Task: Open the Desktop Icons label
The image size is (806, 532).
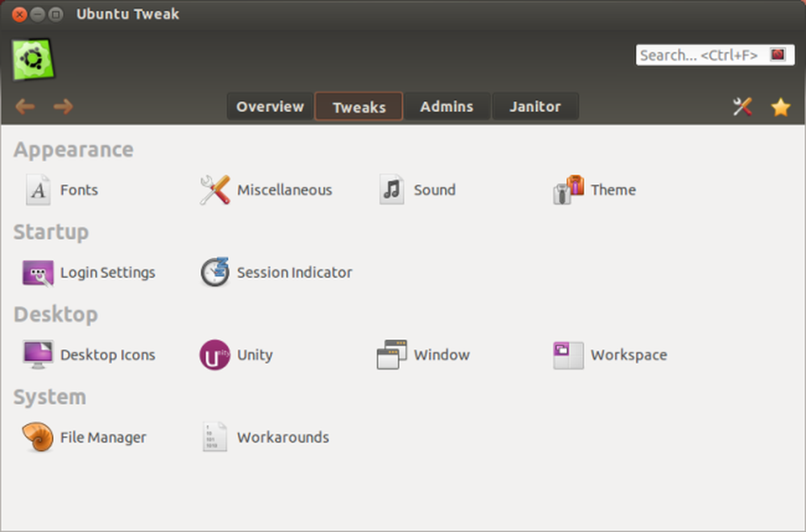Action: click(x=107, y=355)
